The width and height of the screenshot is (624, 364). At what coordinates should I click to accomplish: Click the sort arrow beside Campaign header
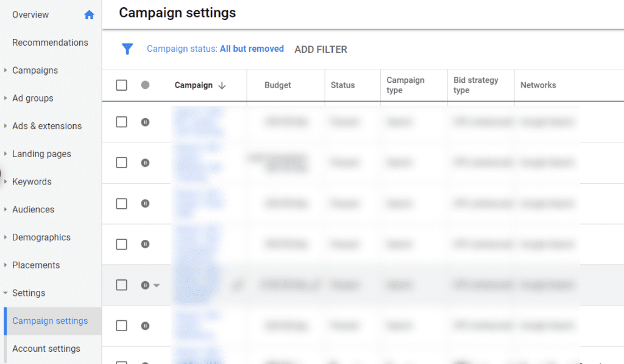pyautogui.click(x=222, y=86)
